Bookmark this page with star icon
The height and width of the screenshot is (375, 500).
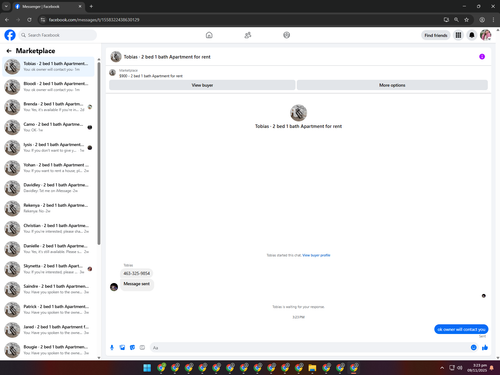tap(466, 20)
